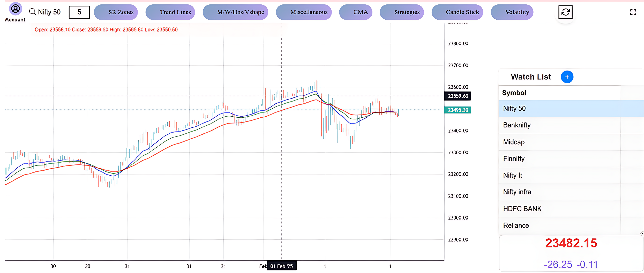Open the EMA menu
The height and width of the screenshot is (273, 644).
click(x=356, y=12)
